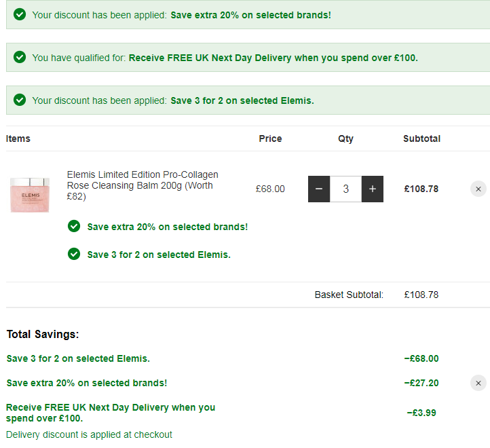The image size is (490, 448).
Task: Click the Subtotal column header
Action: point(421,138)
